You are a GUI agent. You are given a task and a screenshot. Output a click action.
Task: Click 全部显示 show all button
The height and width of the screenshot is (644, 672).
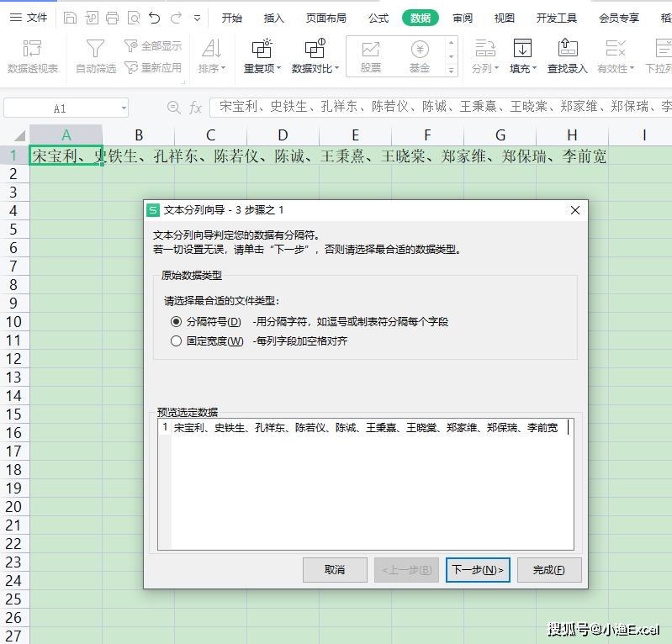tap(153, 46)
